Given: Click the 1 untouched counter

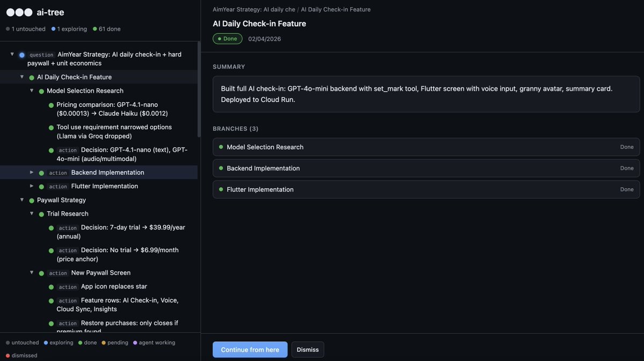Looking at the screenshot, I should coord(26,29).
